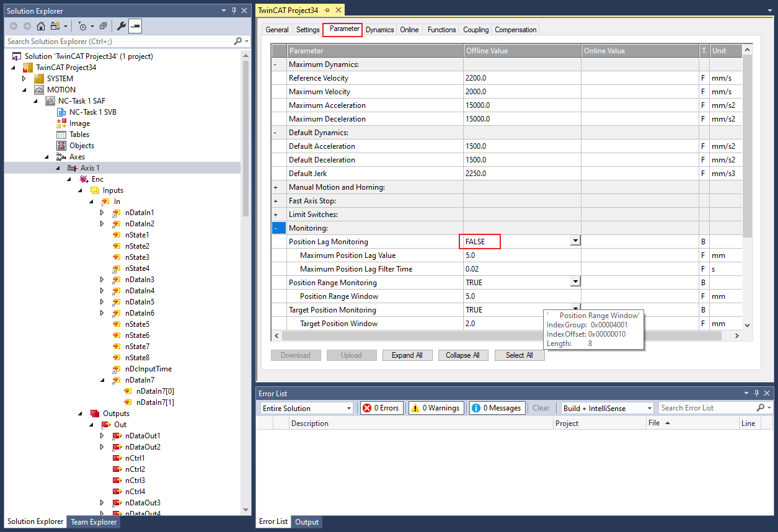Click the auto-hide pin of Error List
The width and height of the screenshot is (778, 532).
[756, 394]
